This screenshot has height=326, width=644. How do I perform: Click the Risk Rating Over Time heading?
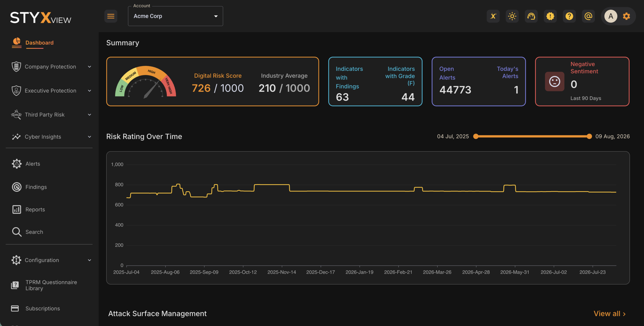pos(144,136)
